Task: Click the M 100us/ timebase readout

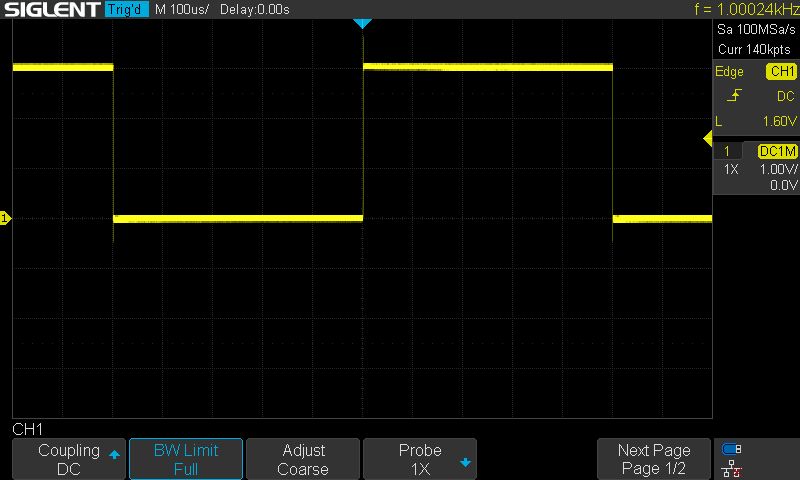Action: tap(182, 9)
